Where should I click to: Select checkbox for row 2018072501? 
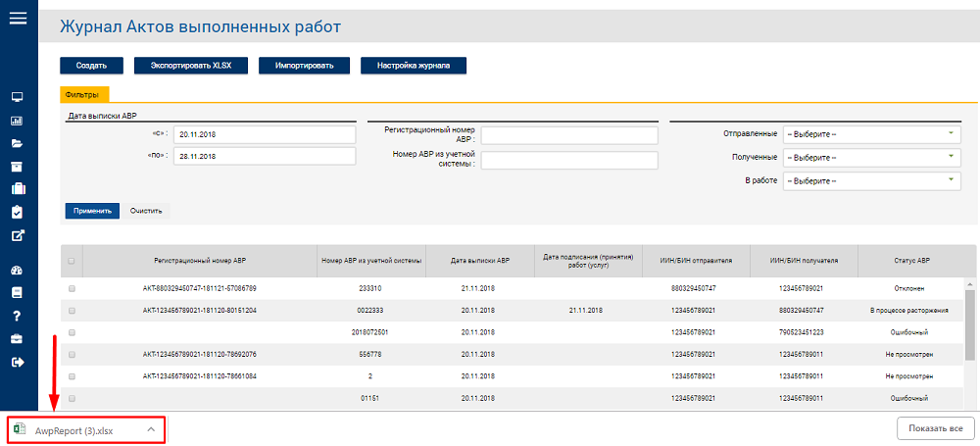(72, 332)
